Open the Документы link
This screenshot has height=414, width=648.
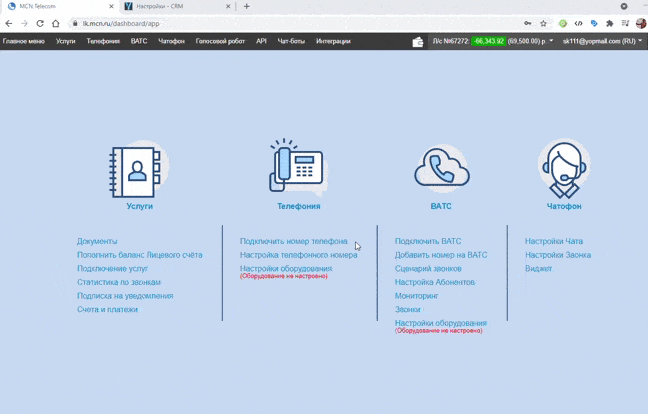coord(97,241)
